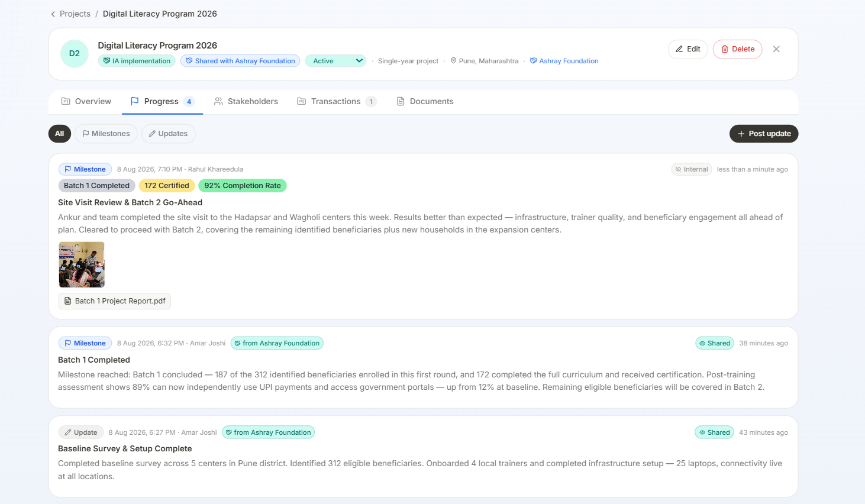
Task: Click the less than a minute ago timestamp
Action: pos(753,169)
